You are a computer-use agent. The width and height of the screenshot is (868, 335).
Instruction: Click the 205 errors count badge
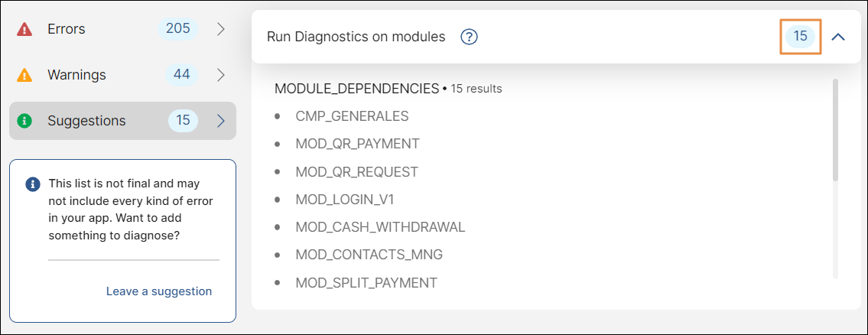(177, 29)
